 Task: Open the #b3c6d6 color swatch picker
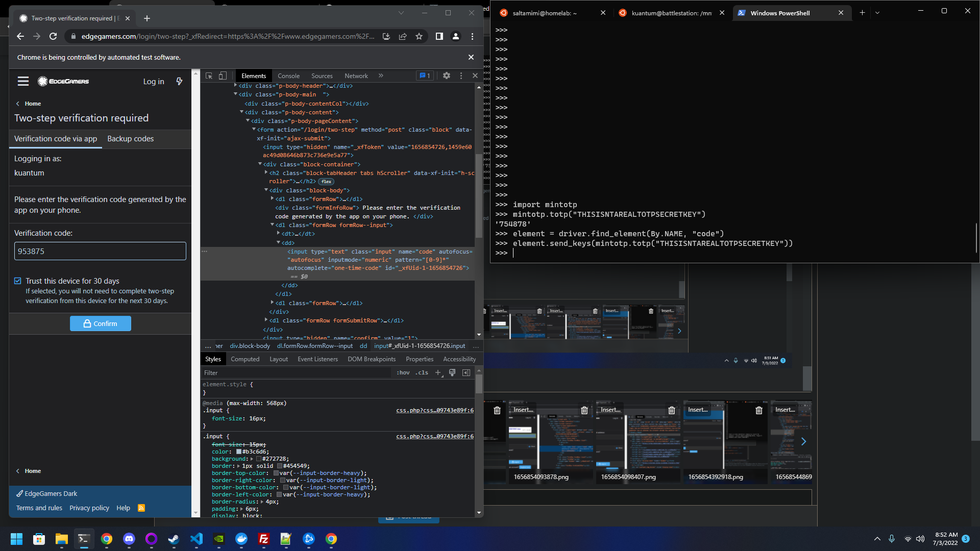coord(238,452)
